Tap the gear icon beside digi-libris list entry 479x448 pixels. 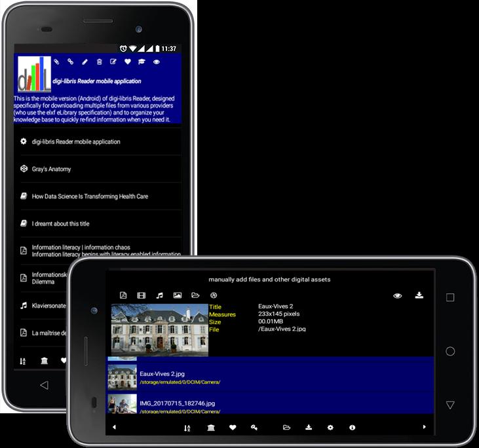click(x=24, y=141)
